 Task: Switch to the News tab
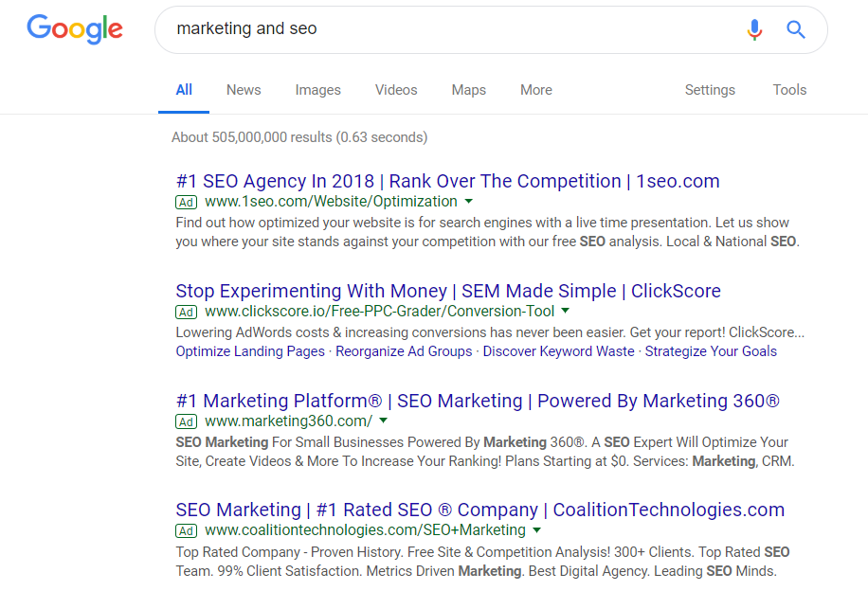244,90
